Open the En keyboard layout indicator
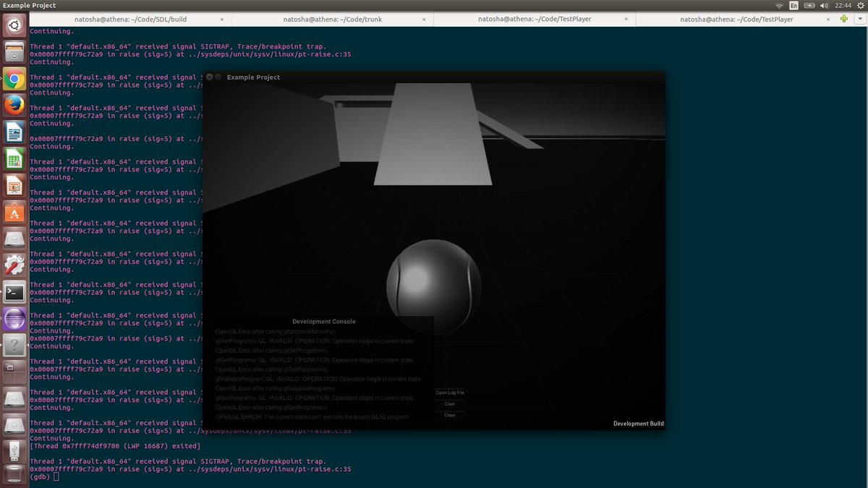This screenshot has width=868, height=488. point(793,5)
